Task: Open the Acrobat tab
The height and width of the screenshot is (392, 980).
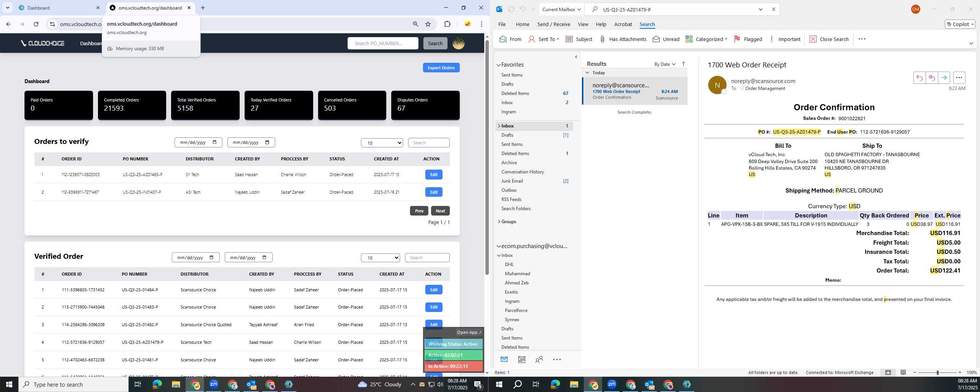Action: click(x=623, y=24)
